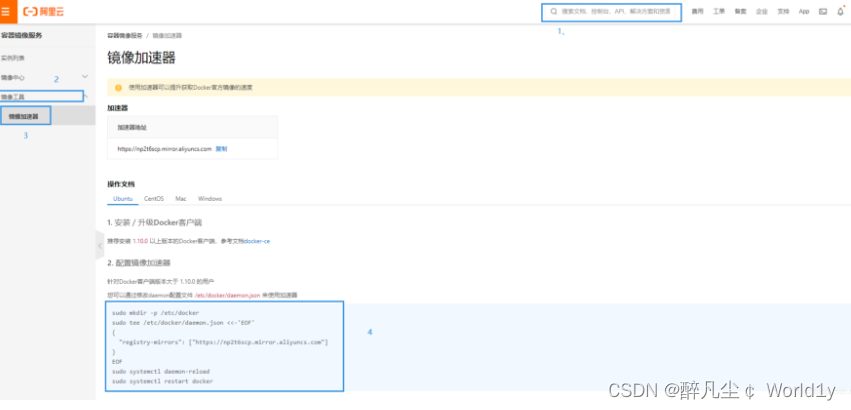This screenshot has height=410, width=851.
Task: Click the "sudo systemctl restart docker" line
Action: click(162, 381)
